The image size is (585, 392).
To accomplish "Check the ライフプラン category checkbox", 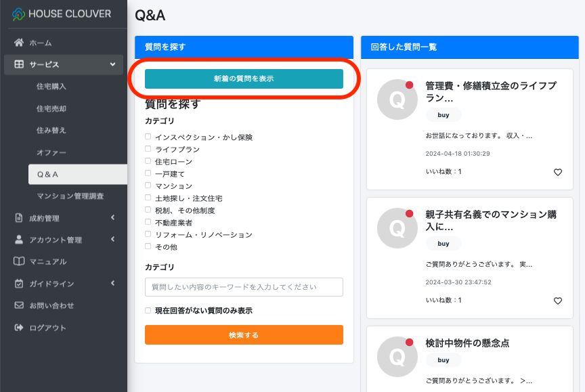I will click(x=148, y=149).
